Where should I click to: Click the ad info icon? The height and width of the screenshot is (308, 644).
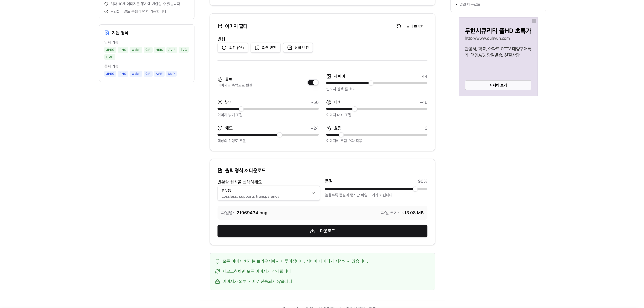(x=534, y=21)
